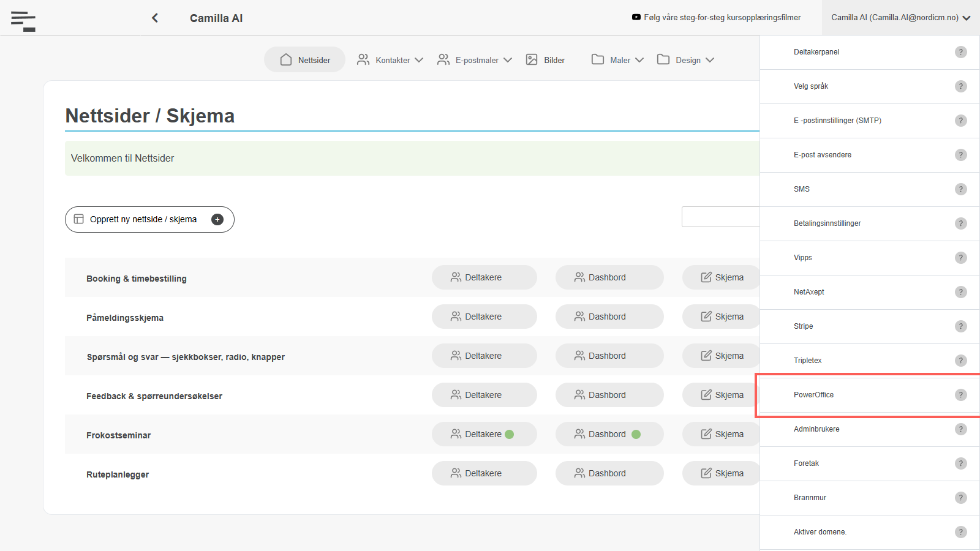Open help question mark for PowerOffice
Image resolution: width=980 pixels, height=551 pixels.
pyautogui.click(x=961, y=395)
